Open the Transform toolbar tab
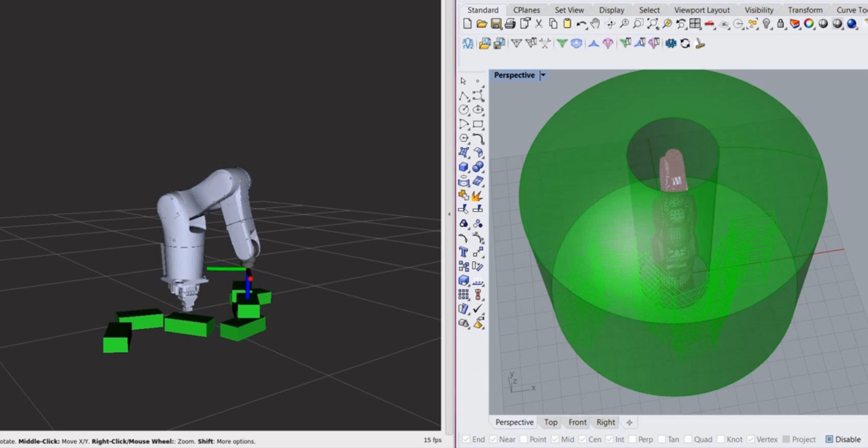This screenshot has height=448, width=868. click(805, 10)
